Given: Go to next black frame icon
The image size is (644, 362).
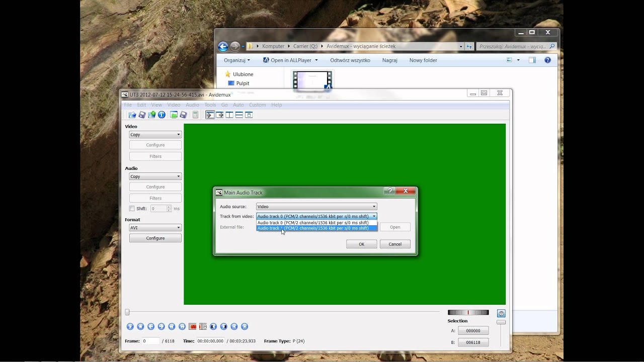Looking at the screenshot, I should coord(224,327).
